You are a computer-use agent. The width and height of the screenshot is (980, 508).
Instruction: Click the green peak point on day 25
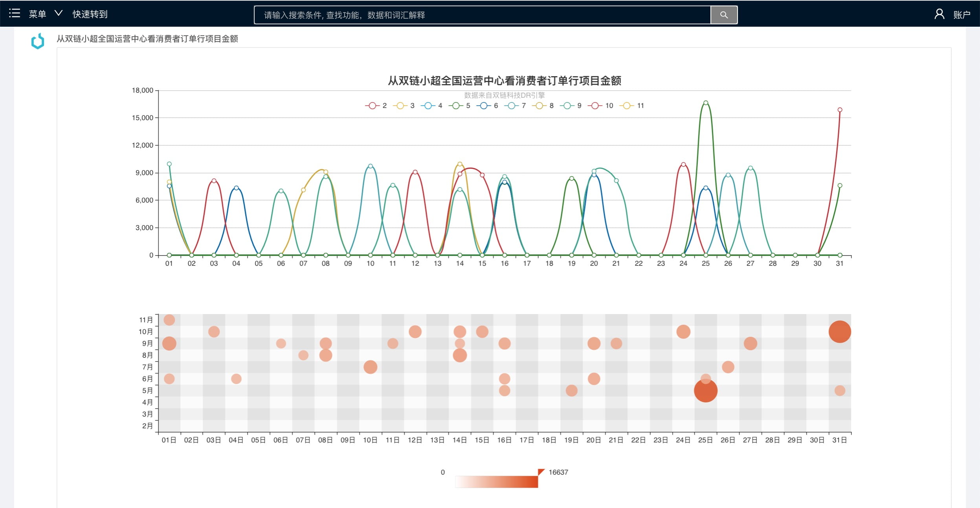coord(706,103)
